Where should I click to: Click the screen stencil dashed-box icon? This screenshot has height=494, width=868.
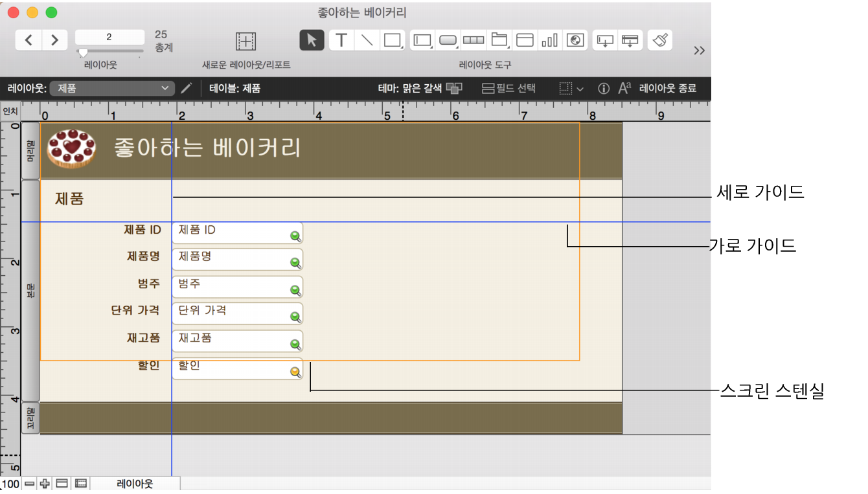coord(566,89)
